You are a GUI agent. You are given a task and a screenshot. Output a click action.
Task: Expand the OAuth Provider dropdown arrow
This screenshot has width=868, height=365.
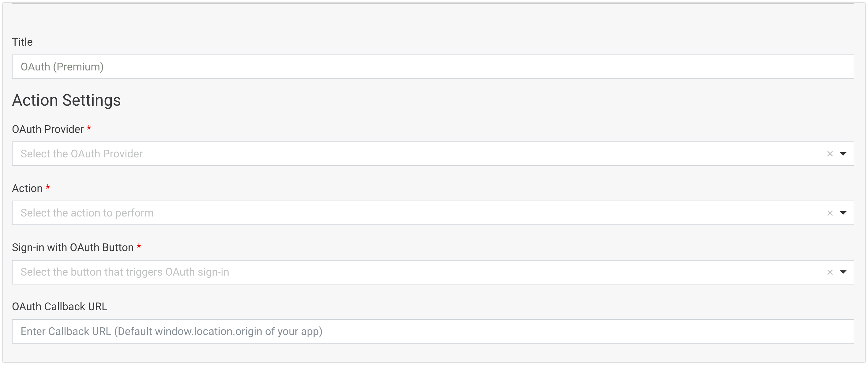[843, 154]
